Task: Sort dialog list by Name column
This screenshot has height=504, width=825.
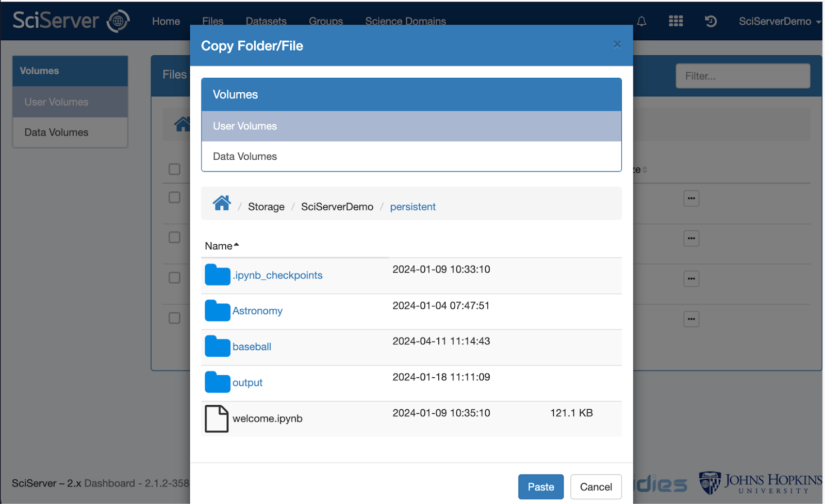Action: pos(222,246)
